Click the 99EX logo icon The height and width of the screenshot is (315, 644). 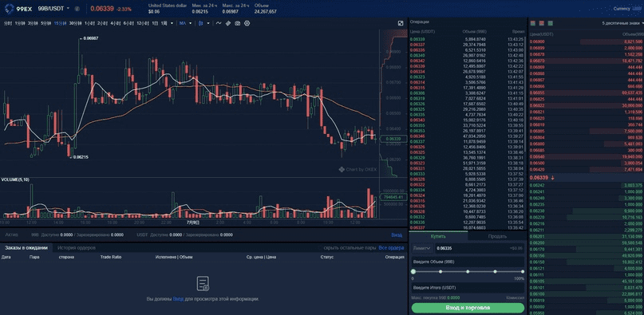click(10, 8)
